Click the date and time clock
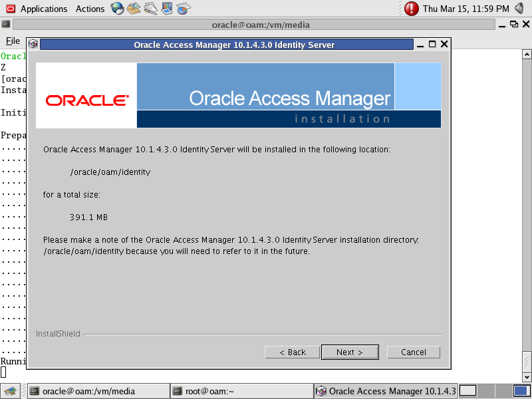532x399 pixels. coord(466,9)
